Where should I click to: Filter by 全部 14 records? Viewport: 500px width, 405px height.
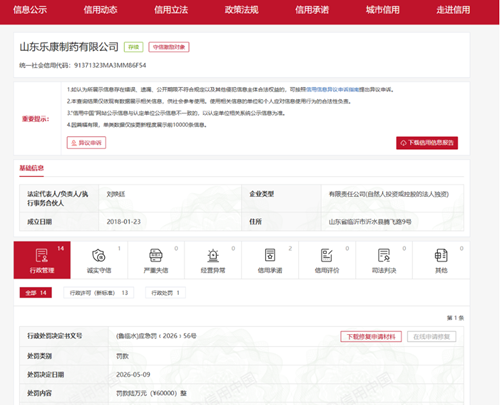[36, 293]
